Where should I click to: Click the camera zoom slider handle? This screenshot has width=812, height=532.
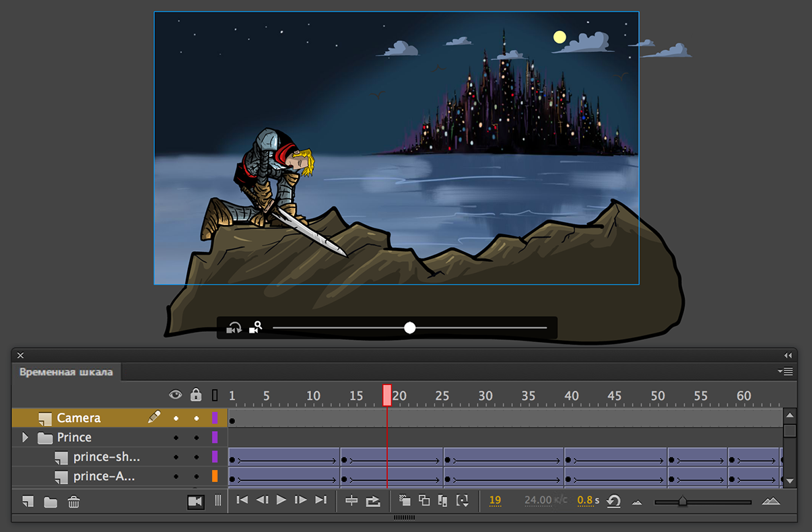point(409,328)
